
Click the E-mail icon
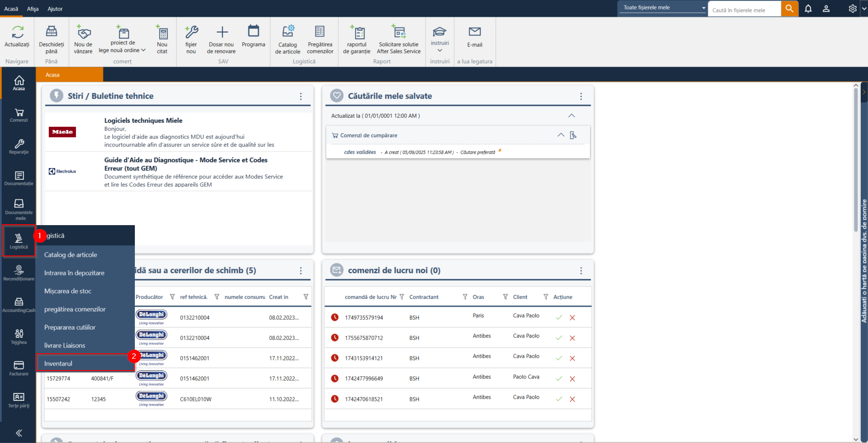475,31
